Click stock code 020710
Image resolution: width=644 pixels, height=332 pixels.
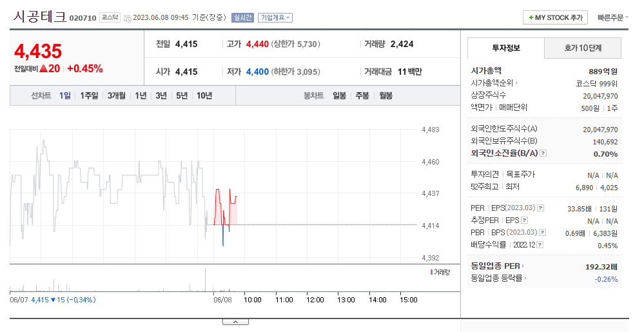coord(83,18)
